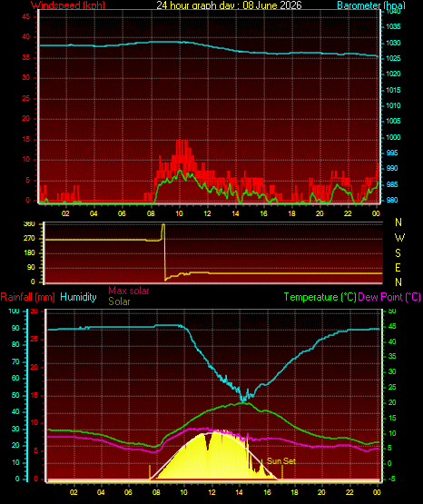Image resolution: width=423 pixels, height=504 pixels.
Task: Click the 45 temperature scale value
Action: [392, 326]
